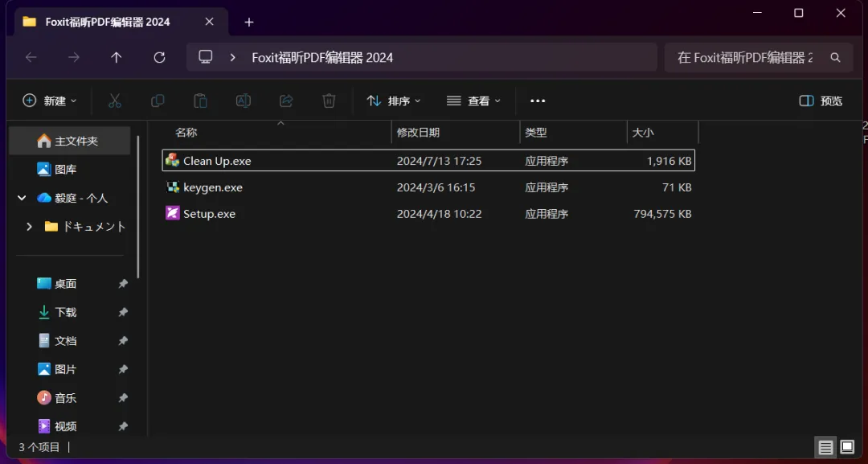868x464 pixels.
Task: Toggle the 预览 preview pane
Action: point(821,101)
